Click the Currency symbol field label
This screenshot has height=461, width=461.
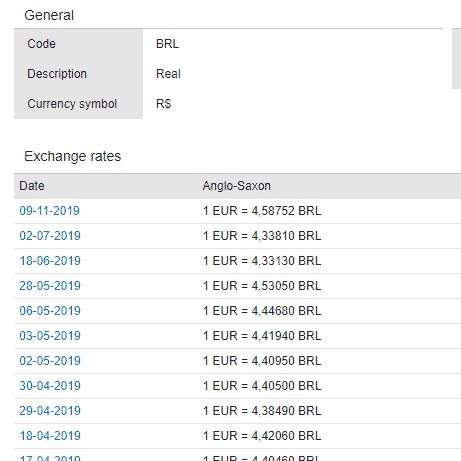[72, 104]
